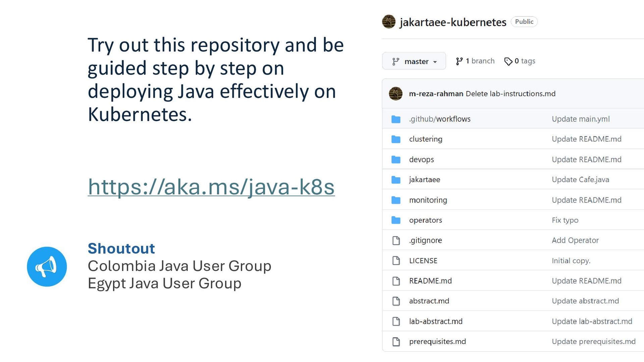The image size is (644, 362).
Task: Click the 'Add Operator' commit message
Action: (x=575, y=240)
